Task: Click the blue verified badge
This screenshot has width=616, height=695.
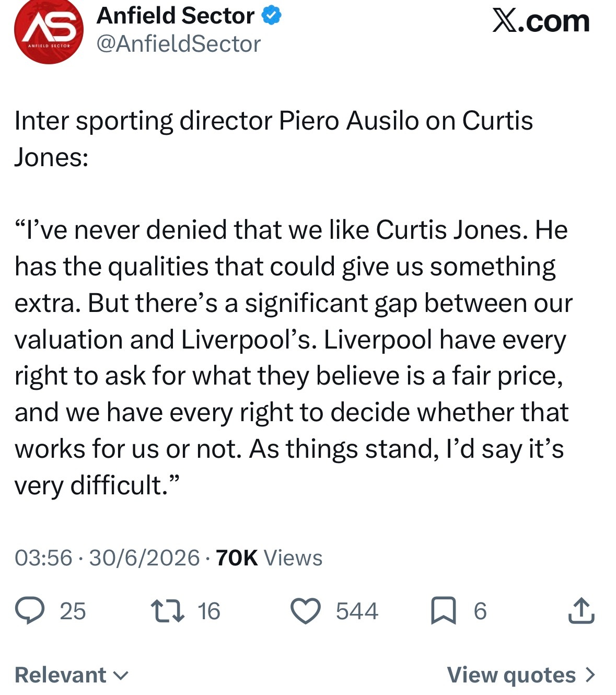Action: pyautogui.click(x=271, y=16)
